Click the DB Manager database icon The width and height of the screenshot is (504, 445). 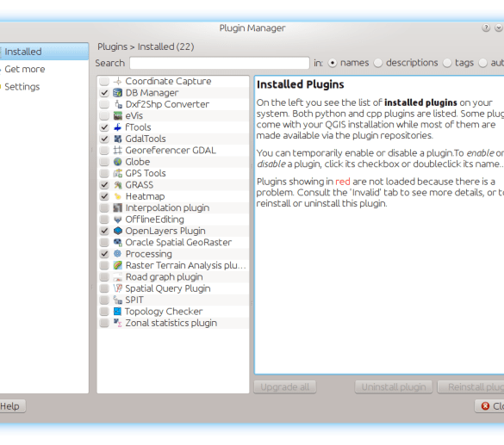(118, 93)
